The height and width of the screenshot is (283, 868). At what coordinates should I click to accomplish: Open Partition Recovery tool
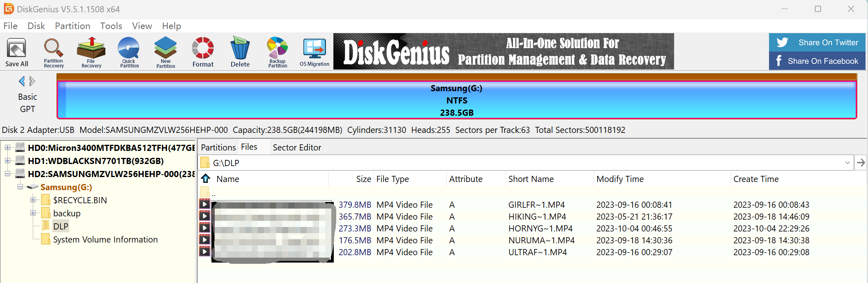point(54,53)
